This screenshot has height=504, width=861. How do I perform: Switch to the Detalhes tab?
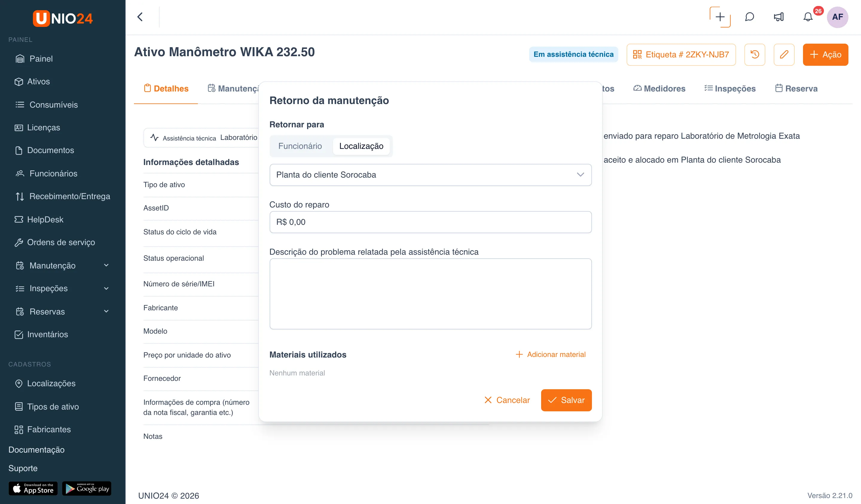[166, 88]
